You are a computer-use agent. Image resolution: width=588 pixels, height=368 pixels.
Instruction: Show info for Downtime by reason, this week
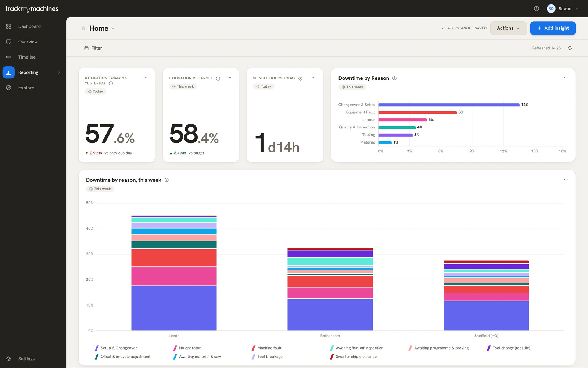click(x=166, y=180)
